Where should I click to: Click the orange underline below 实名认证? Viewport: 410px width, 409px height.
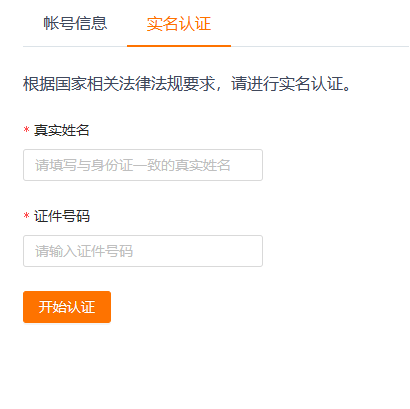pos(179,46)
